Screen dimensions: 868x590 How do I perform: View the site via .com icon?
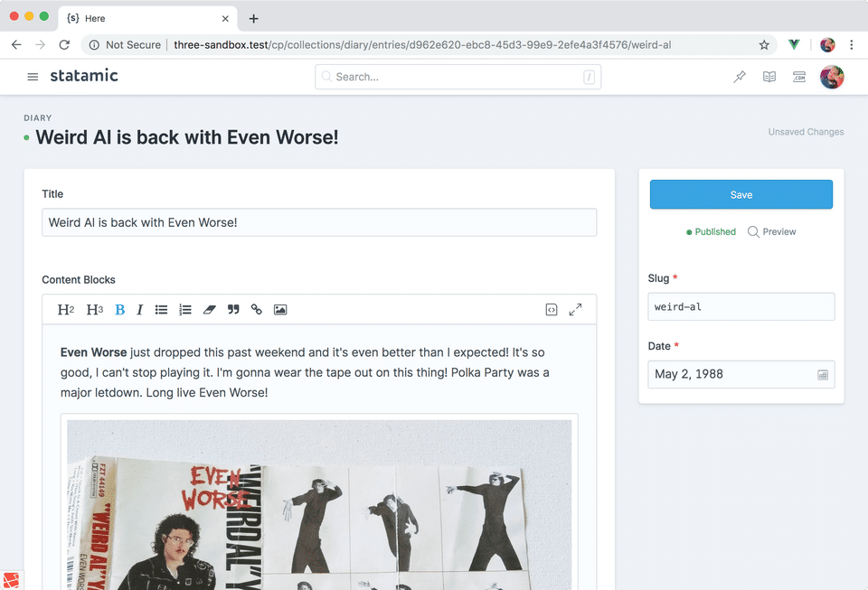(x=799, y=77)
